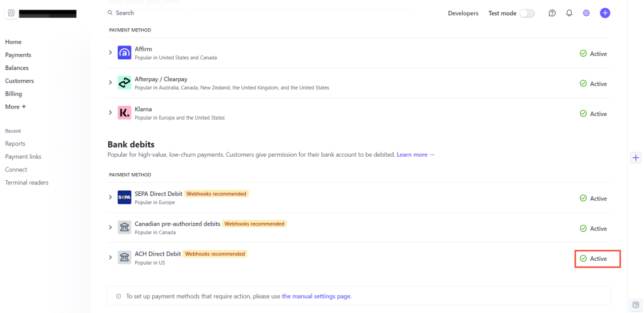Go to Payments in the sidebar

tap(18, 55)
